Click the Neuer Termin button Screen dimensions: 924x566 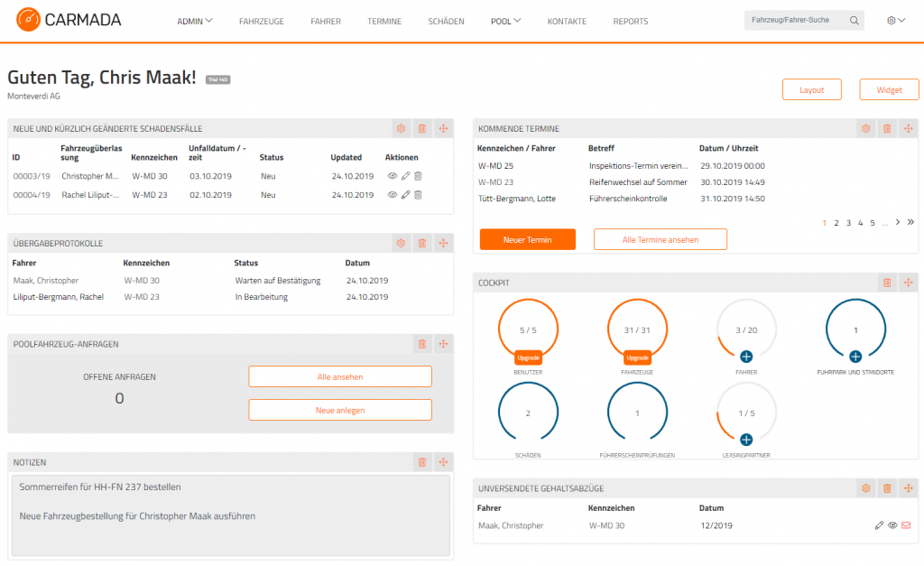coord(527,239)
